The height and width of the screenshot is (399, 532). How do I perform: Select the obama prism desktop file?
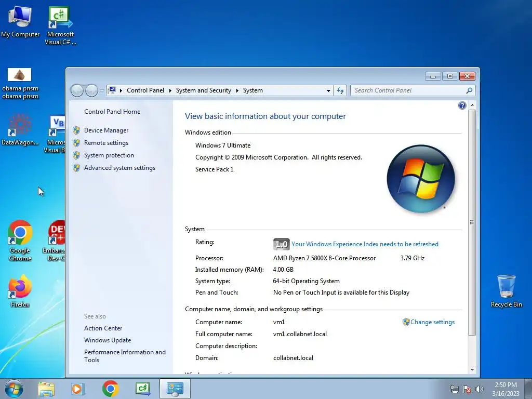coord(20,83)
